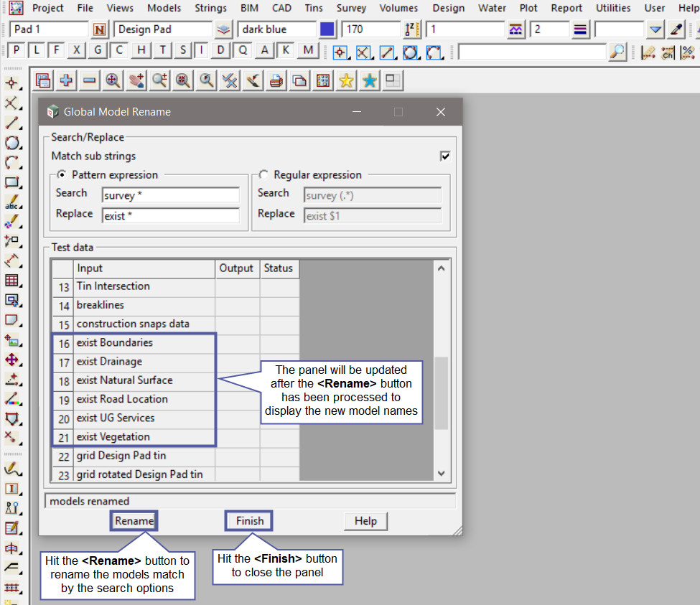Toggle the Match sub strings checkbox
The height and width of the screenshot is (605, 700).
pyautogui.click(x=445, y=156)
